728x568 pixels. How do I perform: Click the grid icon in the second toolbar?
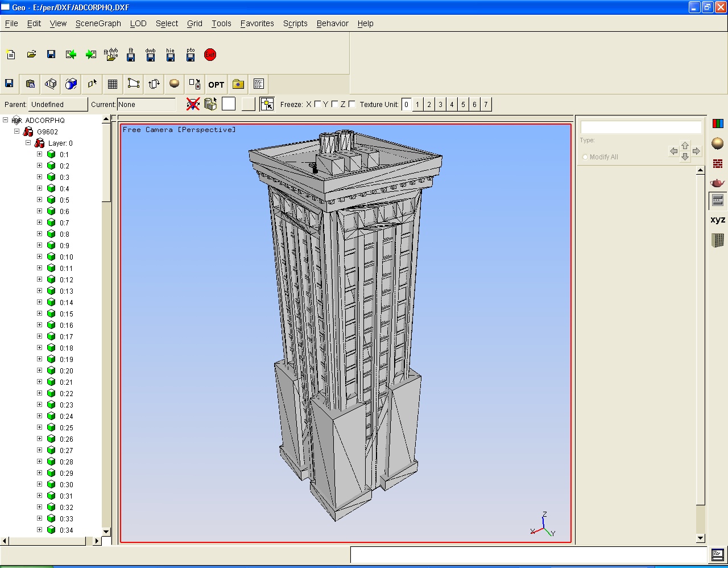point(113,84)
